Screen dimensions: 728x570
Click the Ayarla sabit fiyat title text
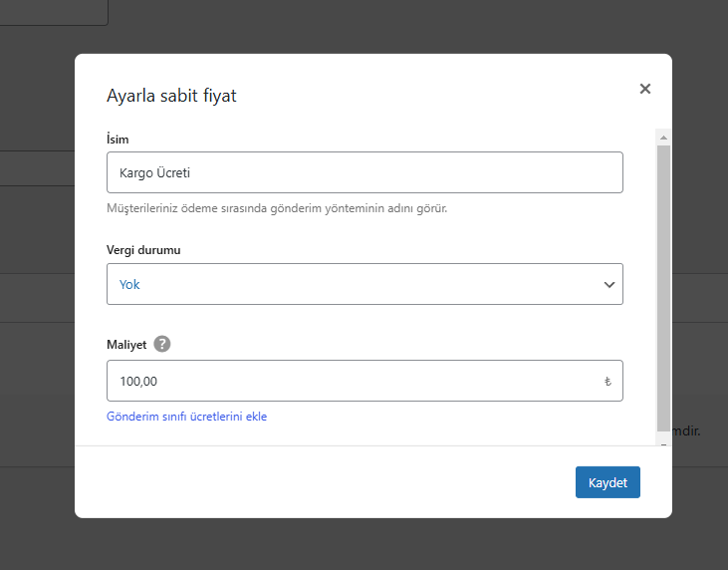tap(171, 96)
